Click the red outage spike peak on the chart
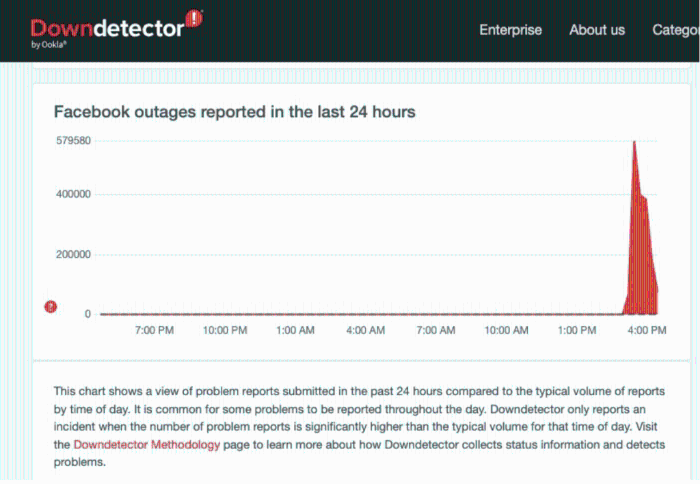Screen dimensions: 700x484 pos(634,143)
